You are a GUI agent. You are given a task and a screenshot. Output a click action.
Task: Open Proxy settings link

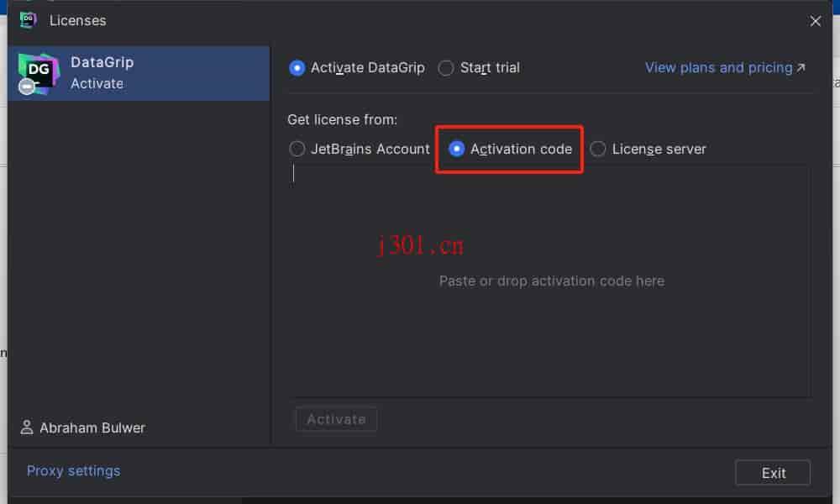(x=74, y=470)
